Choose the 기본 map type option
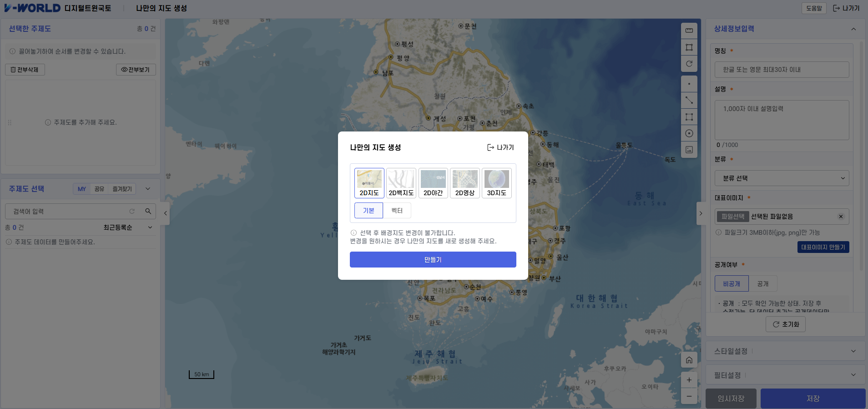The width and height of the screenshot is (868, 409). click(368, 211)
